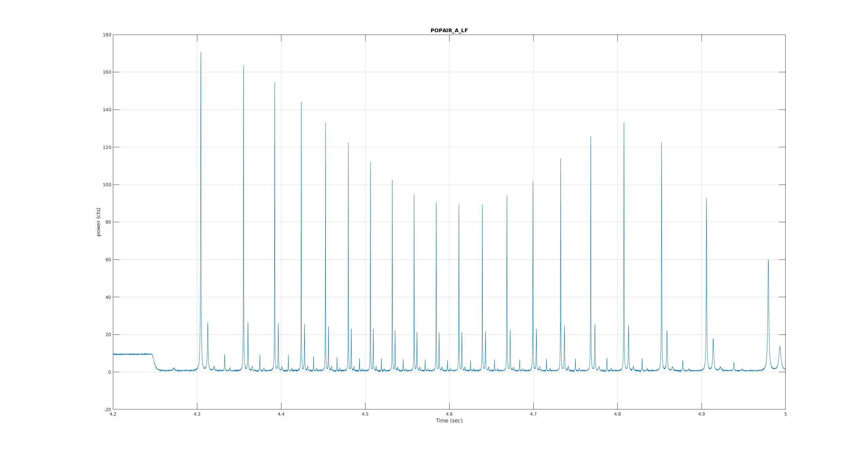Click the 4.7 x-axis tick label
Image resolution: width=868 pixels, height=460 pixels.
(533, 414)
